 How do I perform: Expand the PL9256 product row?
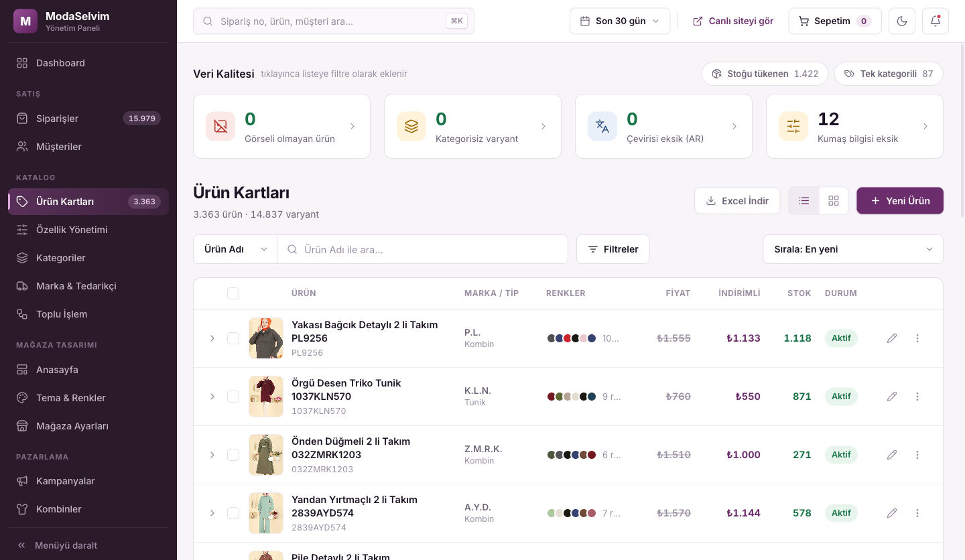(x=212, y=338)
